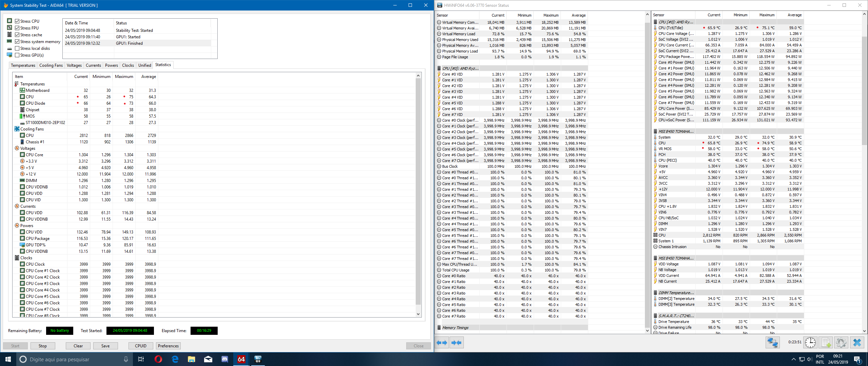Toggle Stress FPU checkbox
Screen dimensions: 868x366
point(17,28)
